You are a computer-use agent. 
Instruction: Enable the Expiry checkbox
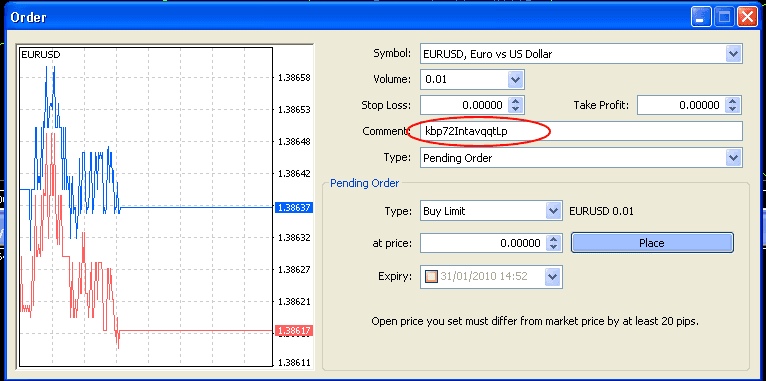(431, 276)
